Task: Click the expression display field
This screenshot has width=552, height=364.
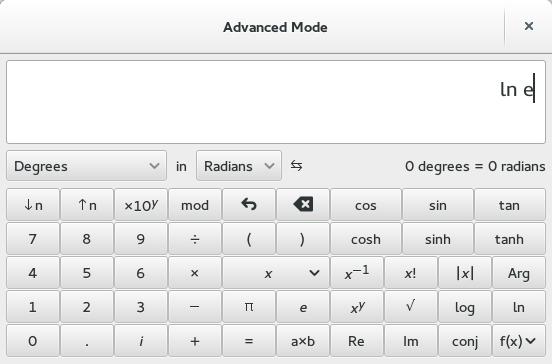Action: [x=276, y=102]
